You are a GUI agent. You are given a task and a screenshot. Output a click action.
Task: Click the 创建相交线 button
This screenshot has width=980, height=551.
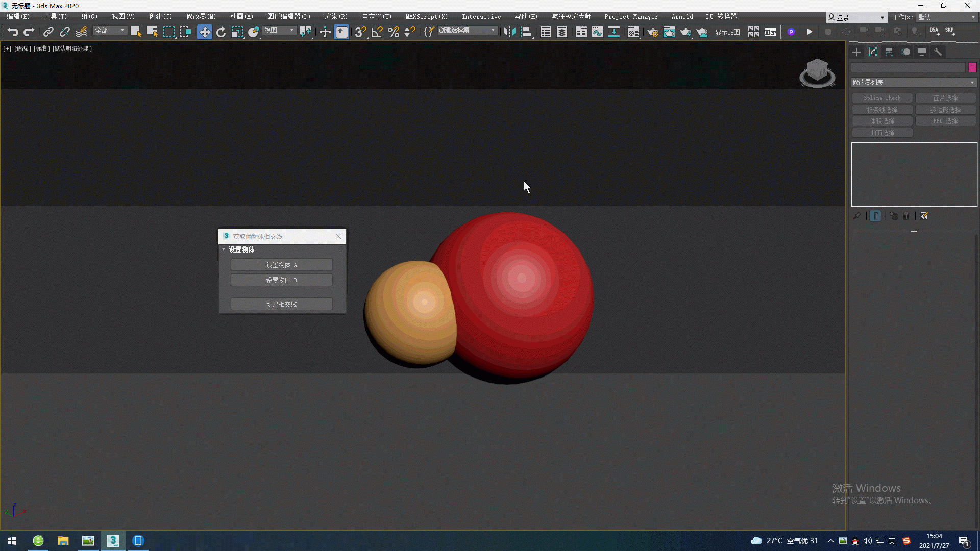pos(281,304)
